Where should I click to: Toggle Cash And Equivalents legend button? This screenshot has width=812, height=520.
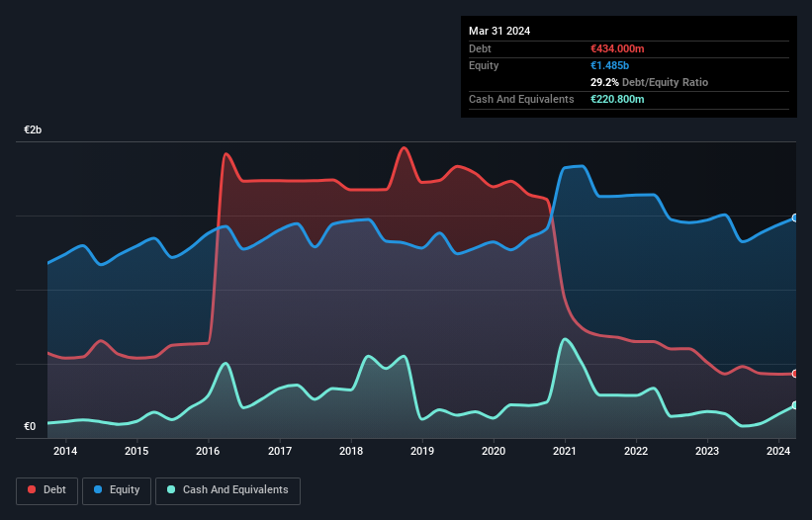point(227,490)
